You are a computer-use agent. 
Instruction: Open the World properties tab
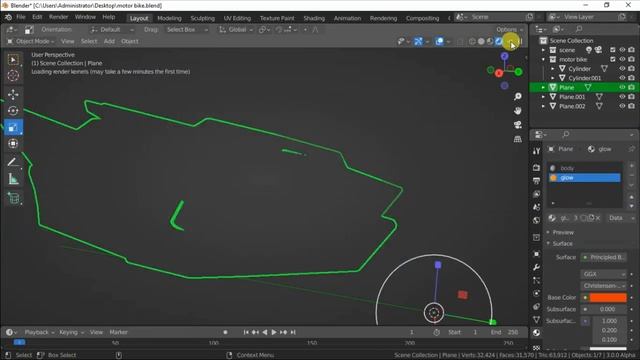[x=536, y=220]
